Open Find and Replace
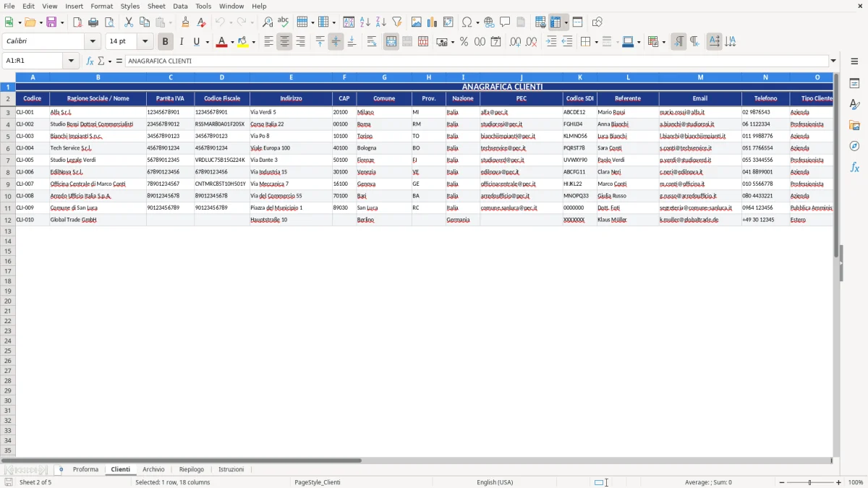This screenshot has height=488, width=868. (x=268, y=22)
